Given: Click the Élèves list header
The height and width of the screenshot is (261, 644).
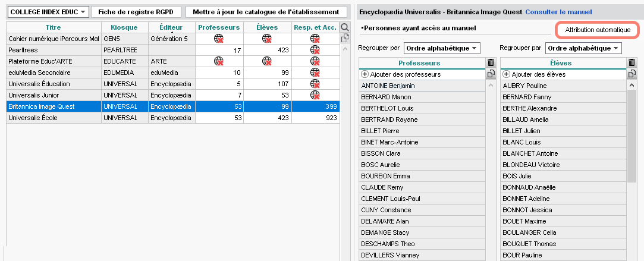Looking at the screenshot, I should (563, 63).
